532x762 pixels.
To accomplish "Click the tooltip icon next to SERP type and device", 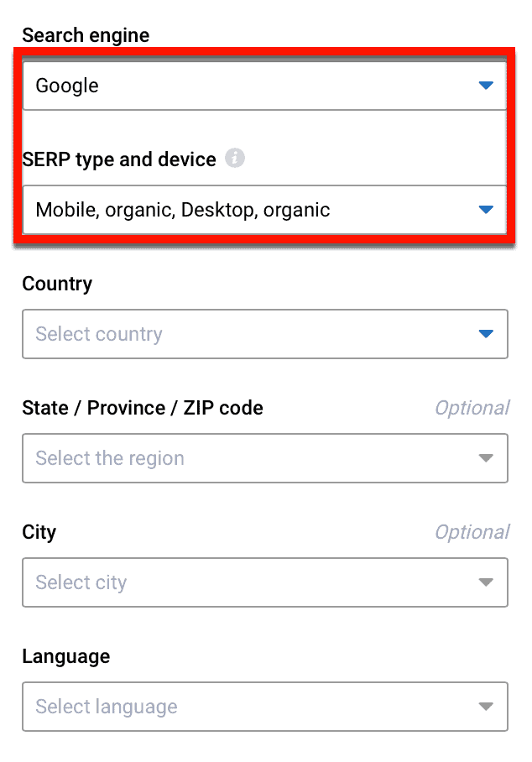I will coord(236,159).
